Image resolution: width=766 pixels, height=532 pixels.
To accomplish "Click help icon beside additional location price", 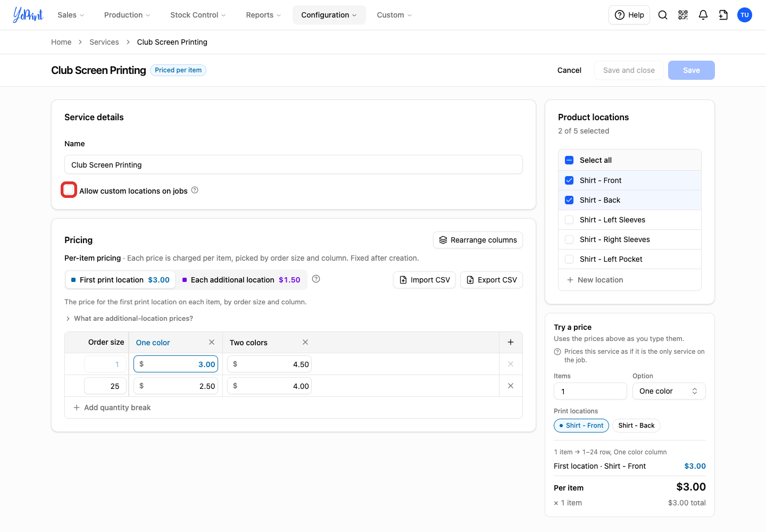I will click(316, 279).
